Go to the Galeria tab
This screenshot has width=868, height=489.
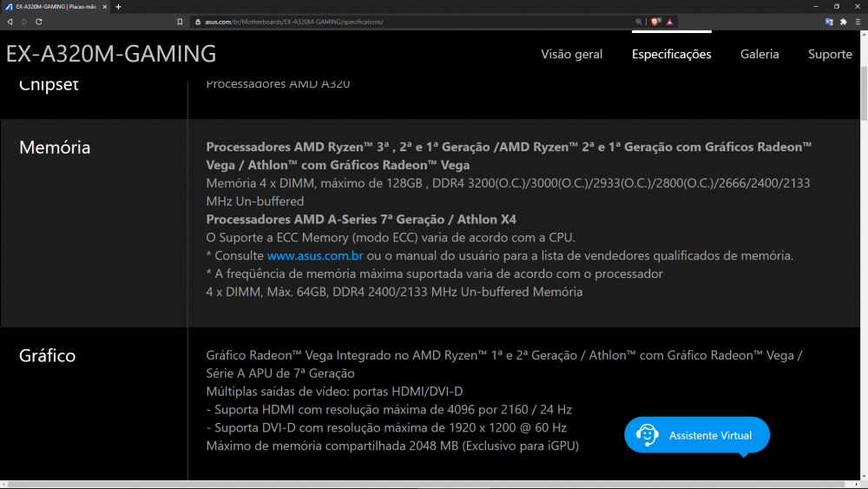(759, 54)
